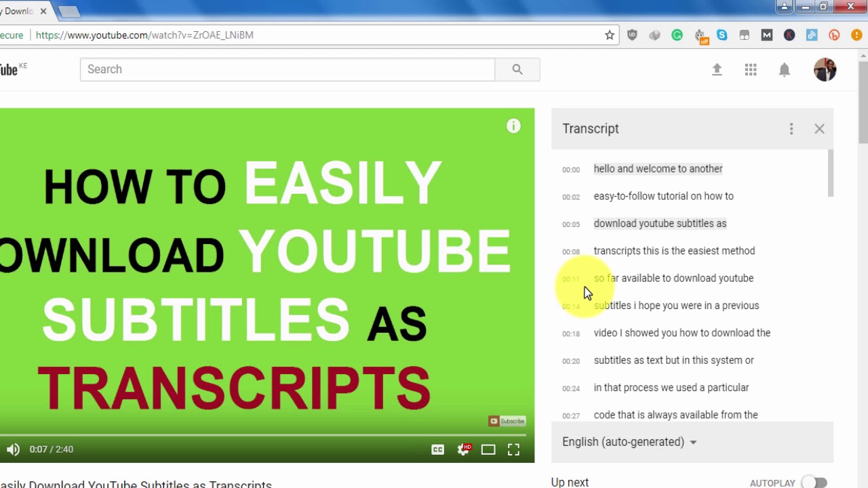Click the 00:02 transcript timestamp
The width and height of the screenshot is (868, 488).
coord(571,197)
